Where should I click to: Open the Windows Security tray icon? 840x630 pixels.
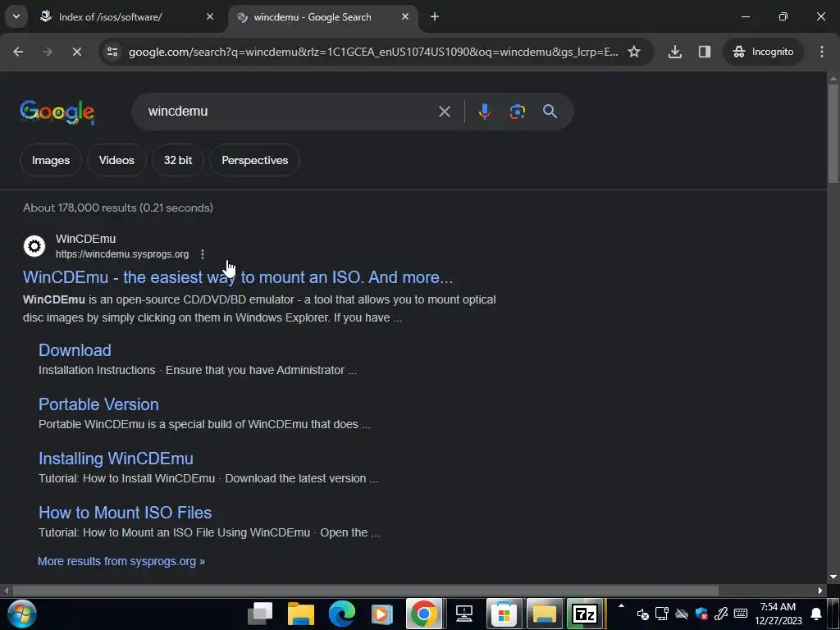coord(701,614)
